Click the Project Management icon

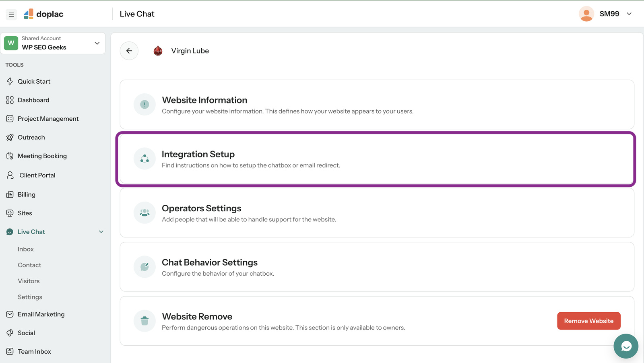[10, 119]
